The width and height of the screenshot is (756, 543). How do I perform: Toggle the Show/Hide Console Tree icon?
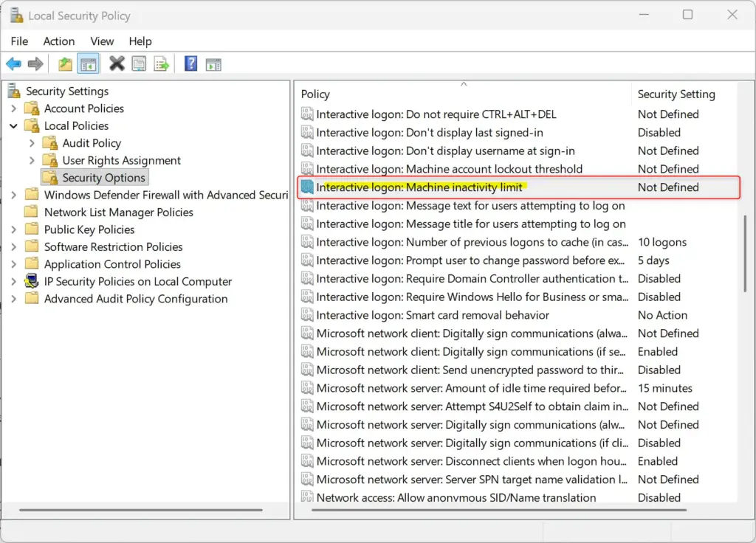(x=89, y=63)
